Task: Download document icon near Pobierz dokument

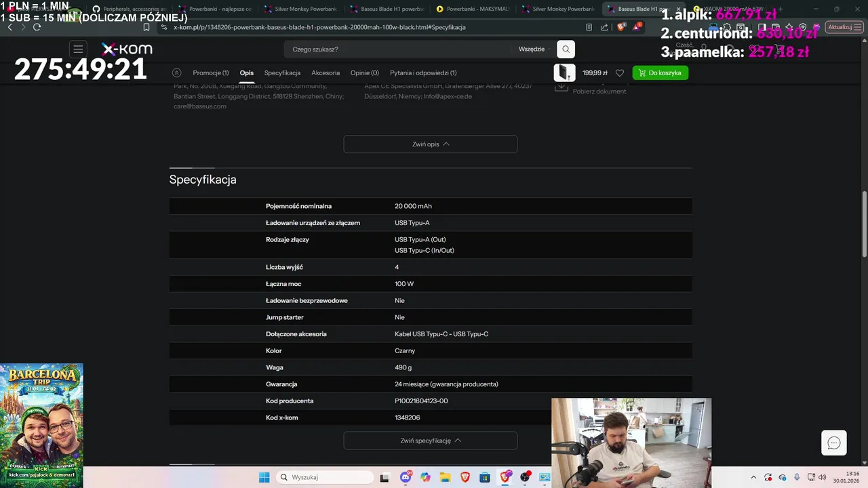Action: pyautogui.click(x=561, y=86)
